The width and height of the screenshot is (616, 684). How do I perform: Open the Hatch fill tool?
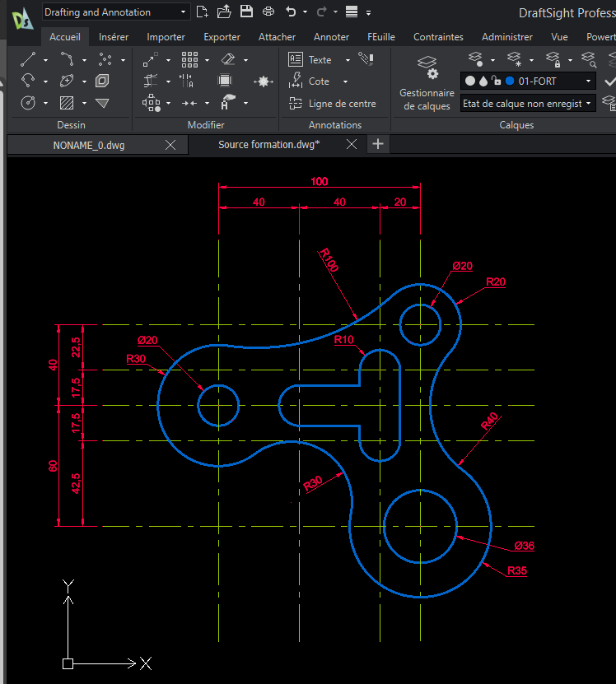coord(67,103)
